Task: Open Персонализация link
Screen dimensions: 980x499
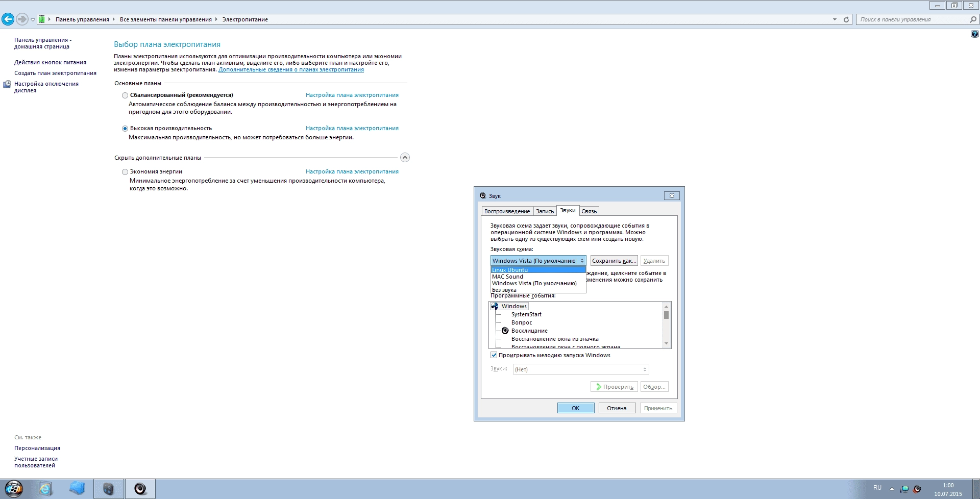Action: click(x=37, y=448)
